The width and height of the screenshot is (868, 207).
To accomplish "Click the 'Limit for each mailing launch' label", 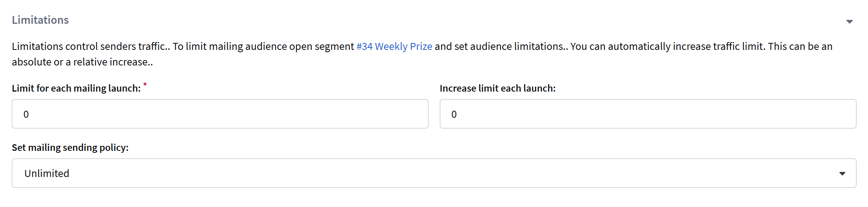I will [76, 88].
